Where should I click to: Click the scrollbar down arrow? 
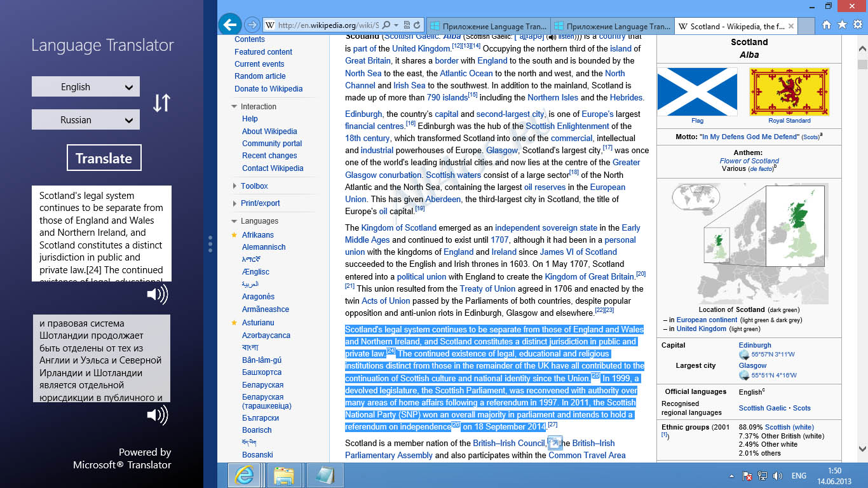pyautogui.click(x=862, y=448)
